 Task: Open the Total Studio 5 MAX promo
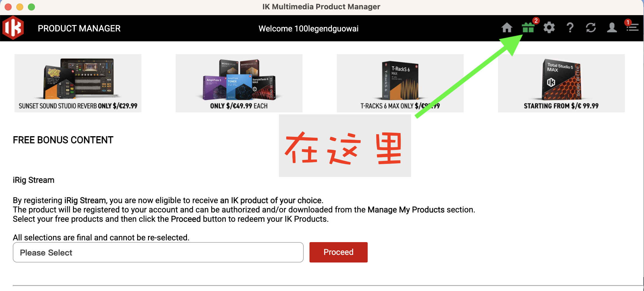(x=561, y=83)
